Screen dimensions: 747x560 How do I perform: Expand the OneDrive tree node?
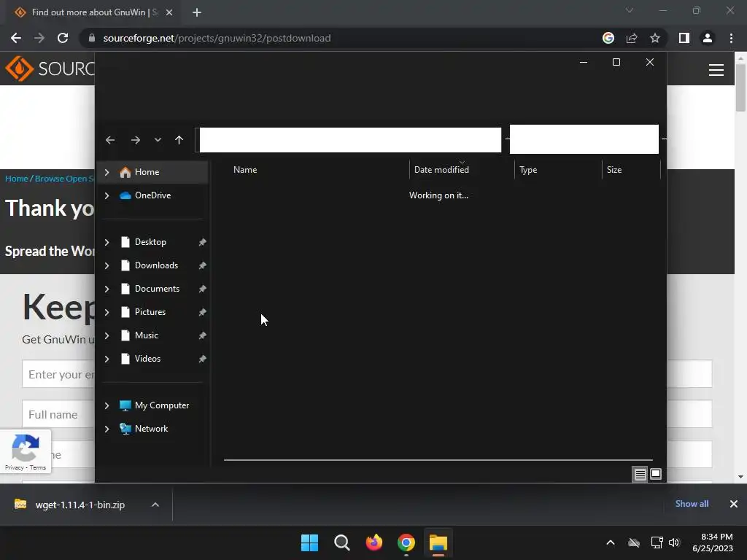[x=107, y=195]
